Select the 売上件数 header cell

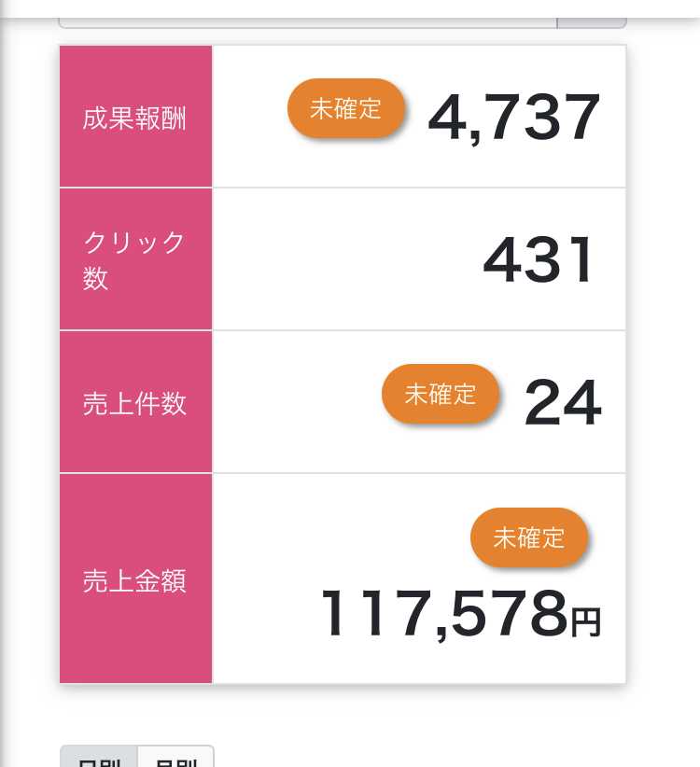coord(135,402)
